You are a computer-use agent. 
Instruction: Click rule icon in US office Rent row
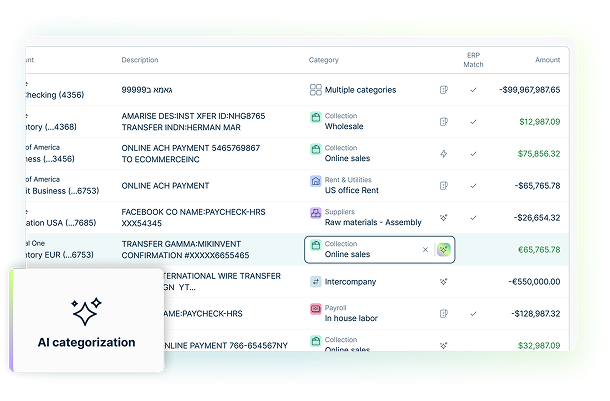443,186
